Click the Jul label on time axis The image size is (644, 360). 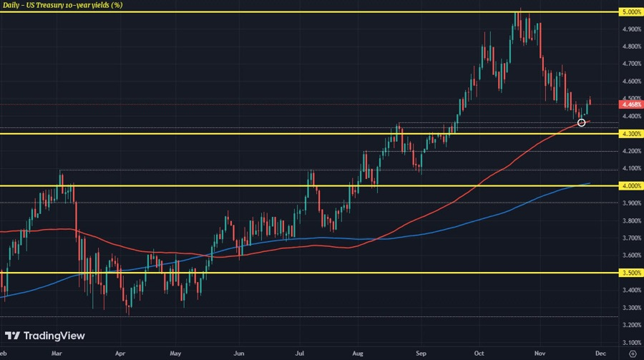pos(300,353)
